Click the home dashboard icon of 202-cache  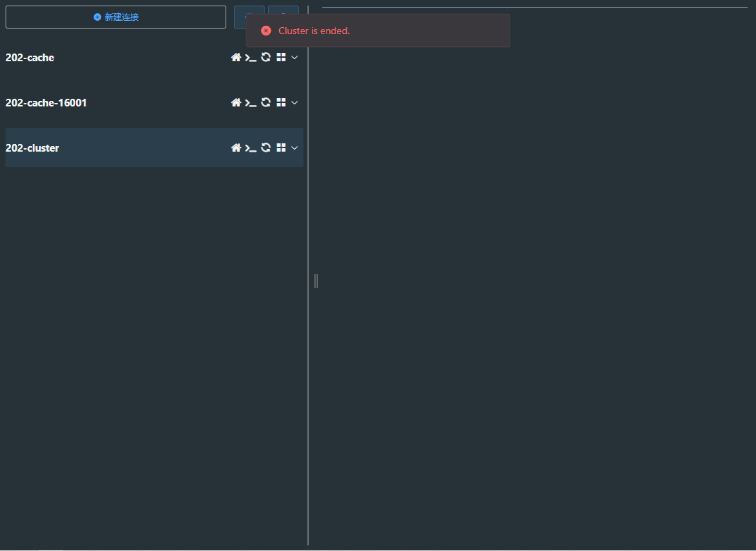(x=236, y=57)
